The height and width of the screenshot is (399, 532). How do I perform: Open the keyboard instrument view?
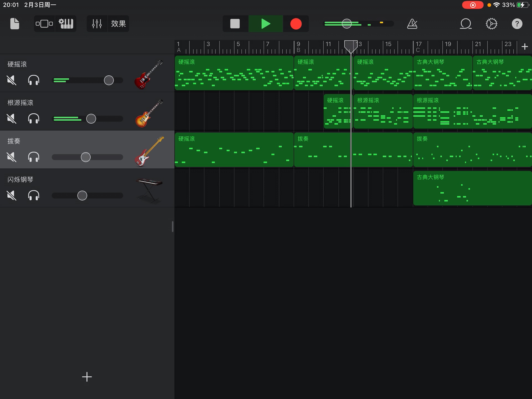click(66, 24)
